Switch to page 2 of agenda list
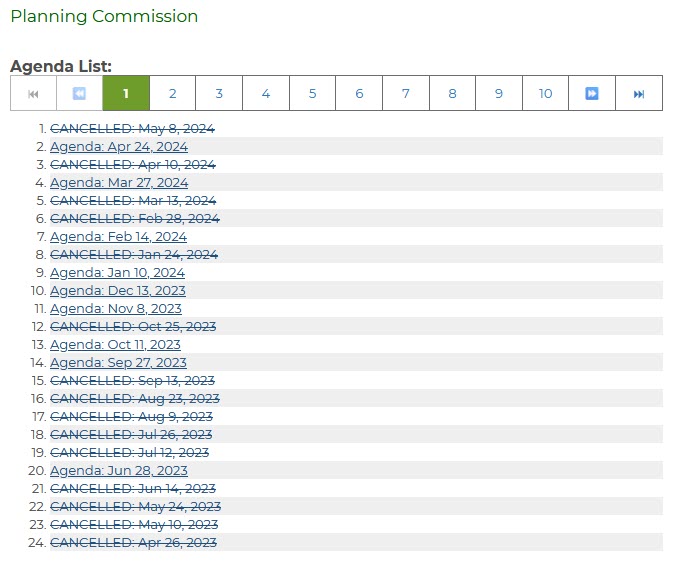The image size is (687, 586). pos(172,93)
